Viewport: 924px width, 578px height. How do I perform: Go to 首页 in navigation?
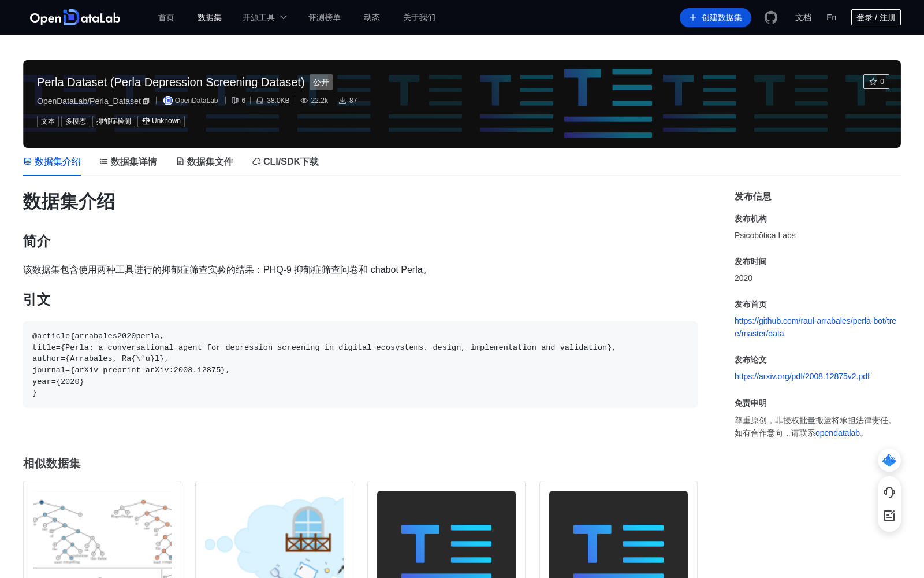pos(166,17)
